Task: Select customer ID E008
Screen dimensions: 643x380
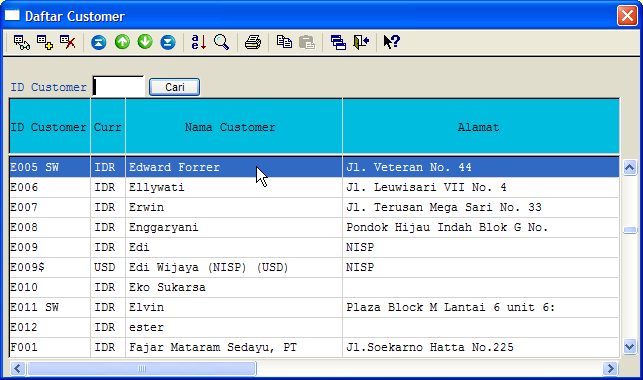Action: pyautogui.click(x=50, y=228)
